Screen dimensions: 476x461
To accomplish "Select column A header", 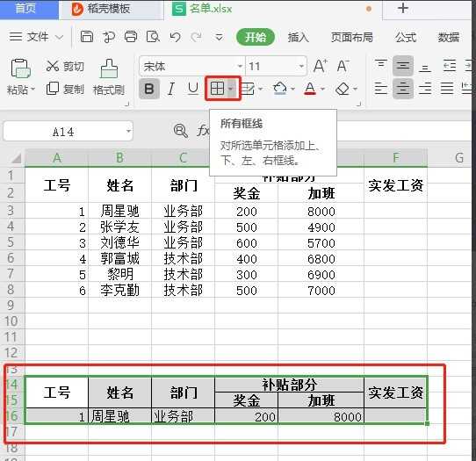I will tap(57, 158).
